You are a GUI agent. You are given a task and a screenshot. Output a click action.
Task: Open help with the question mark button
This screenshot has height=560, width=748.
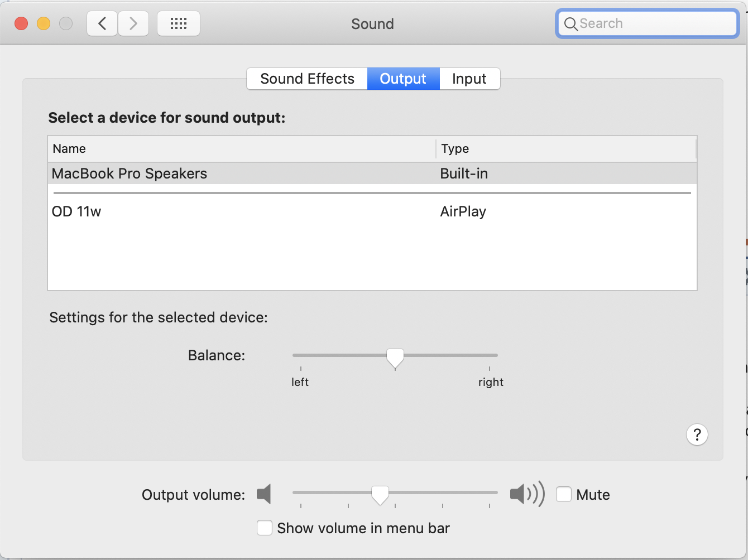697,435
